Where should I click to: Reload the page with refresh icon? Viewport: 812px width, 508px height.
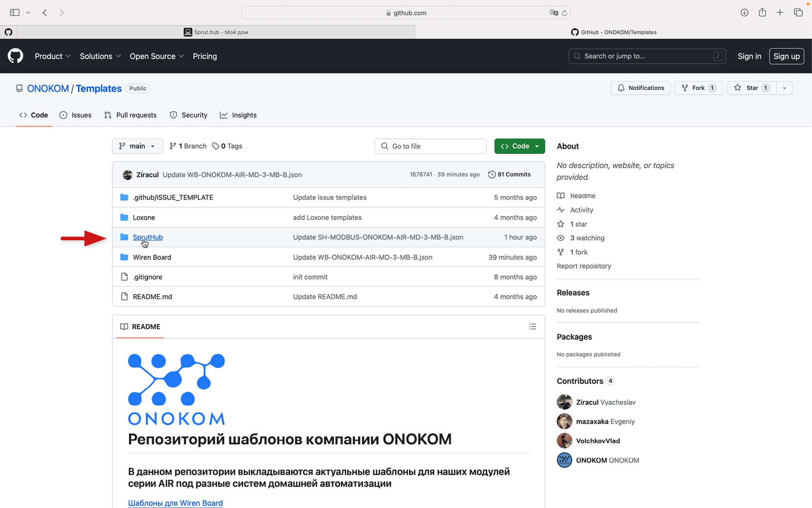coord(564,13)
